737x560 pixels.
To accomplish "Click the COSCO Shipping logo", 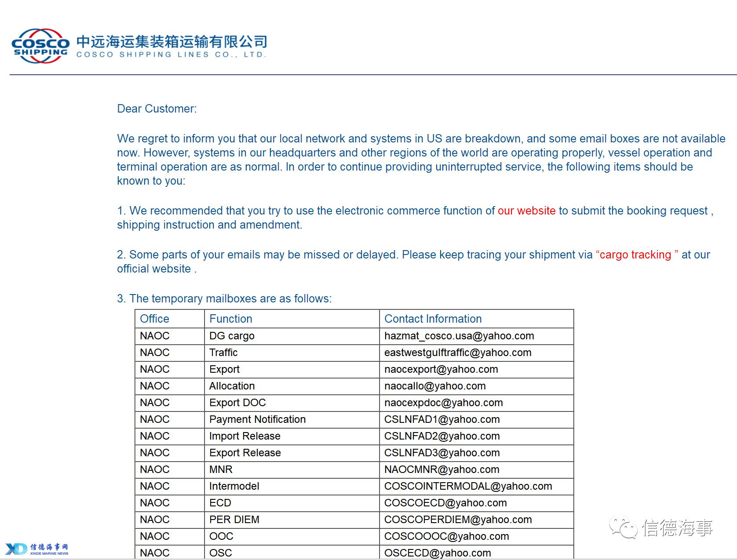I will pyautogui.click(x=40, y=46).
